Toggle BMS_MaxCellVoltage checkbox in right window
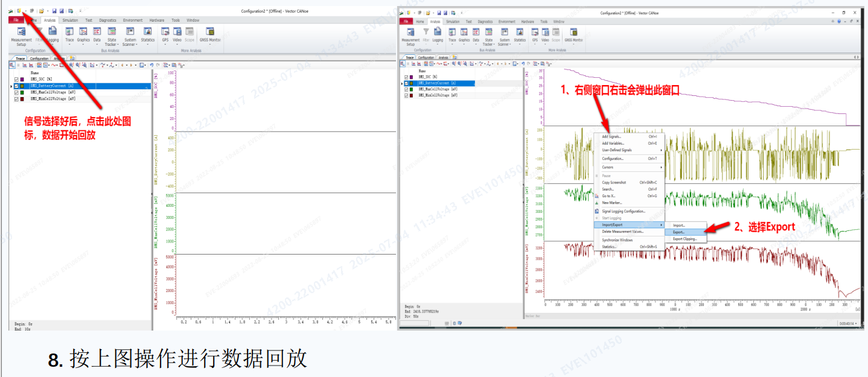The height and width of the screenshot is (377, 868). point(406,89)
